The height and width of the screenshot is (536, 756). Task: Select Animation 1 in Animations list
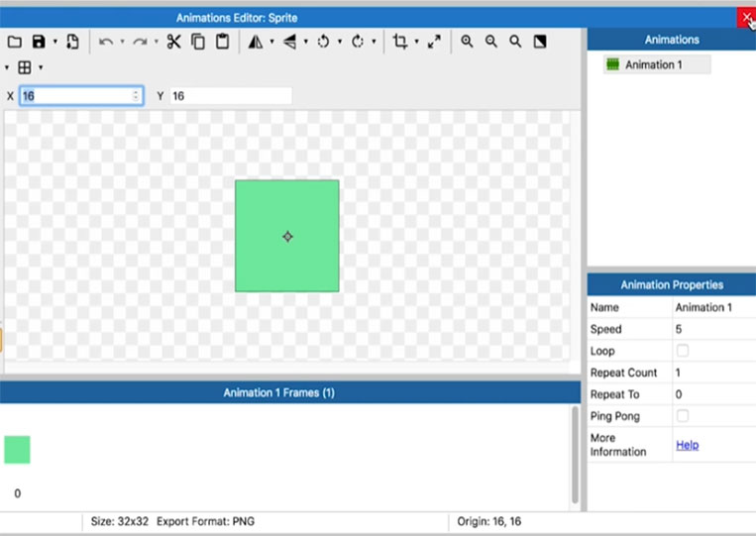click(x=657, y=64)
